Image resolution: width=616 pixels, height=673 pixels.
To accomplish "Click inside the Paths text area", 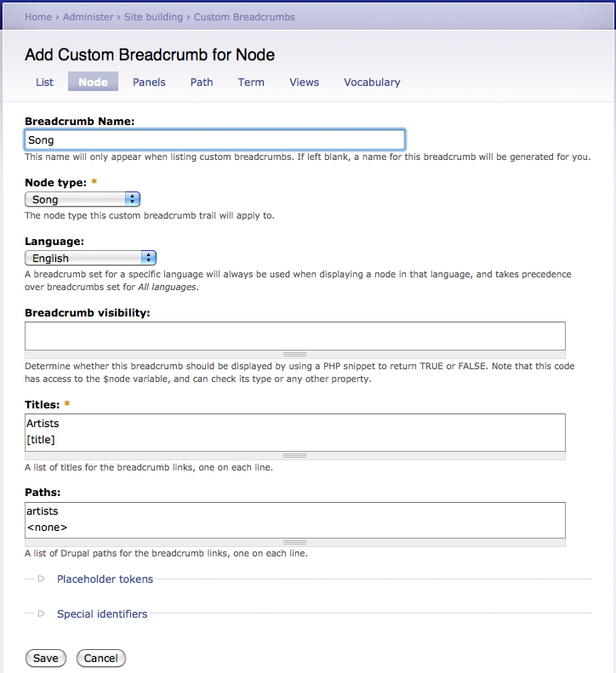I will click(x=294, y=519).
